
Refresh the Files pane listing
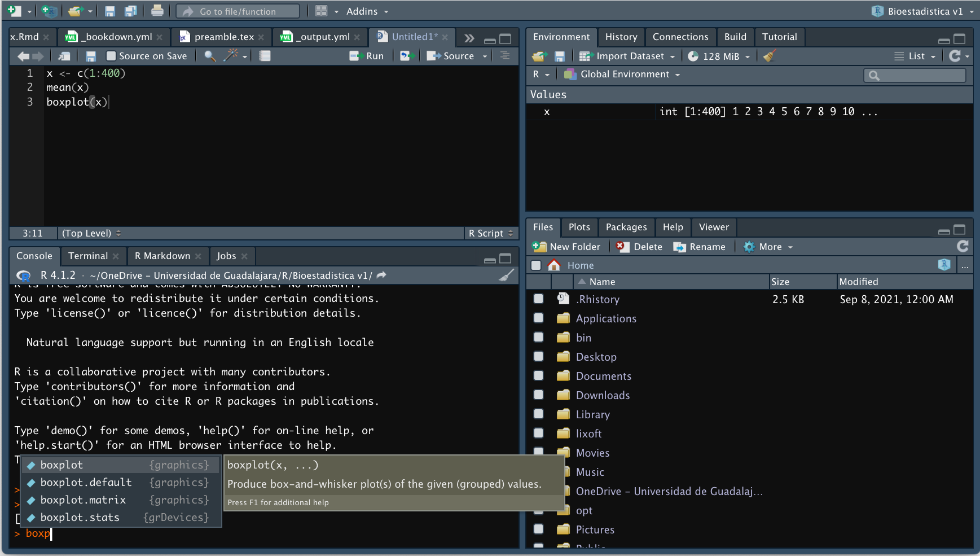coord(963,247)
